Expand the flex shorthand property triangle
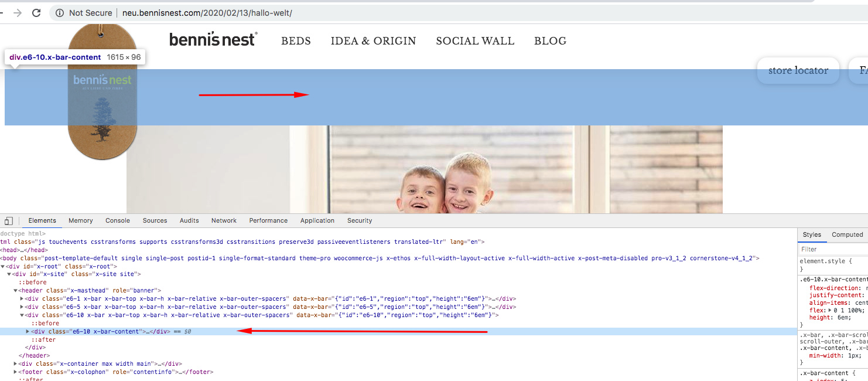 (829, 310)
